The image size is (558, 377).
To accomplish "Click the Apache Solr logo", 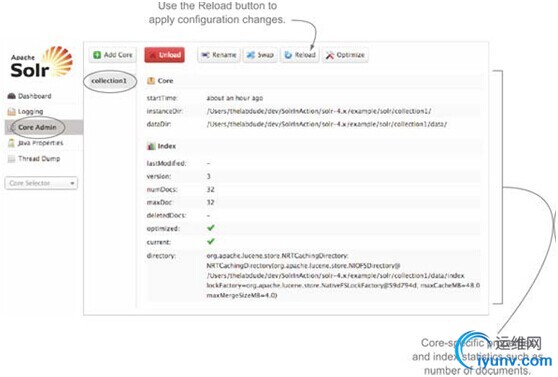I will tap(42, 63).
